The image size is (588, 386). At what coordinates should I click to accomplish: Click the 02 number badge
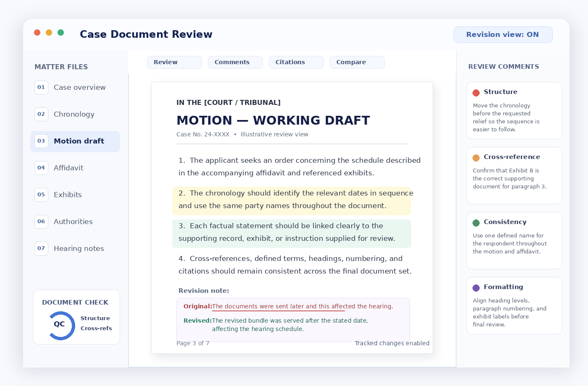41,114
